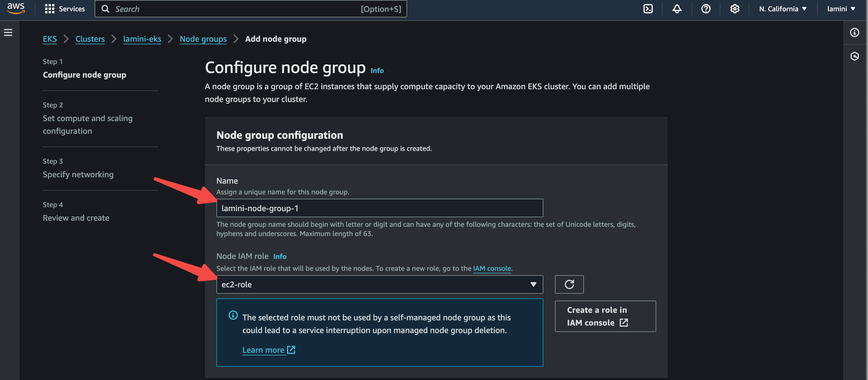The height and width of the screenshot is (380, 868).
Task: Click Info link beside Node IAM role
Action: (x=280, y=256)
